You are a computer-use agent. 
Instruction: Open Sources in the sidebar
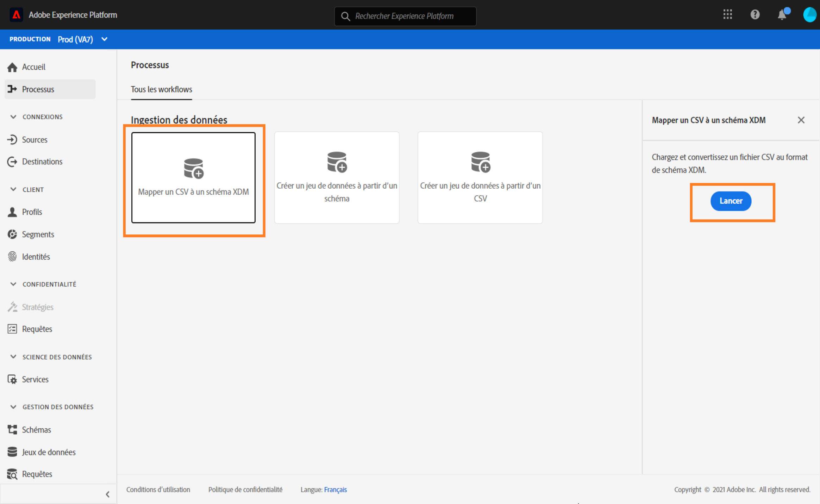click(x=35, y=140)
